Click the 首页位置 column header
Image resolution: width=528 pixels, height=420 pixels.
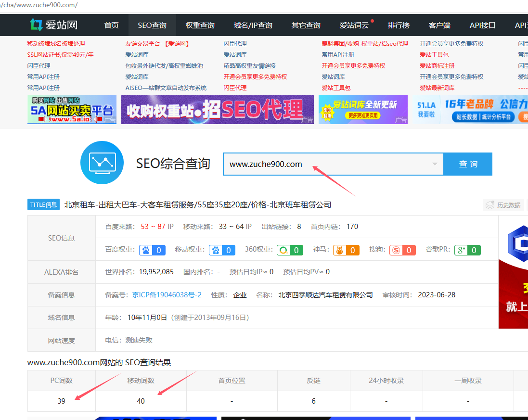coord(232,381)
